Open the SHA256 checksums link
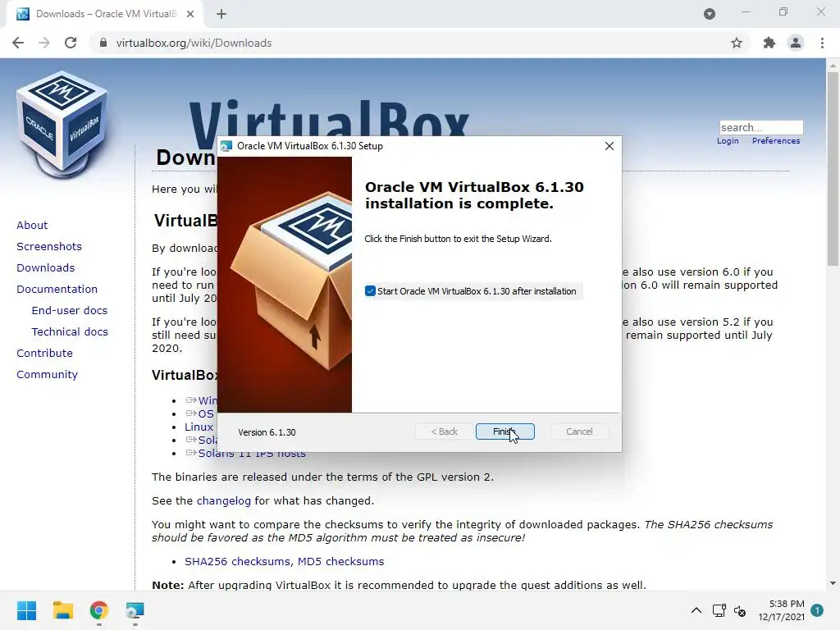 [x=238, y=561]
